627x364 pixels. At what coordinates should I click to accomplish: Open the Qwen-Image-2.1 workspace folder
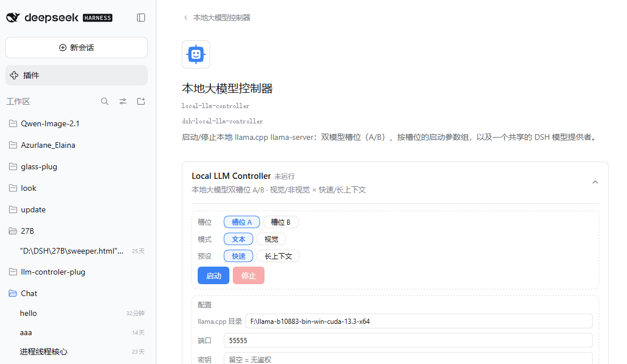pyautogui.click(x=76, y=123)
